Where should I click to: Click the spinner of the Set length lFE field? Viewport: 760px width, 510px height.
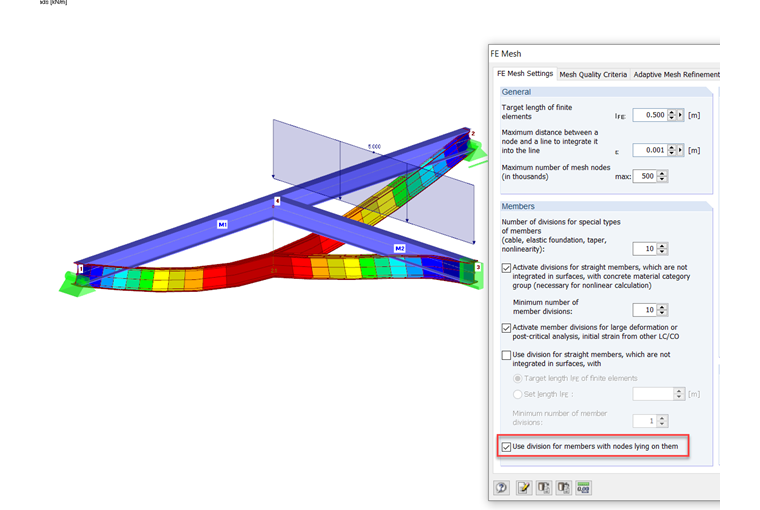(679, 394)
